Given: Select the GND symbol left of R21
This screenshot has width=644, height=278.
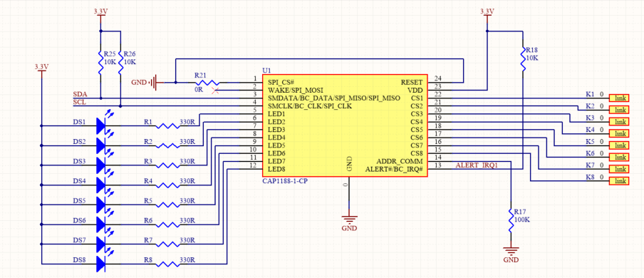Looking at the screenshot, I should pos(148,82).
